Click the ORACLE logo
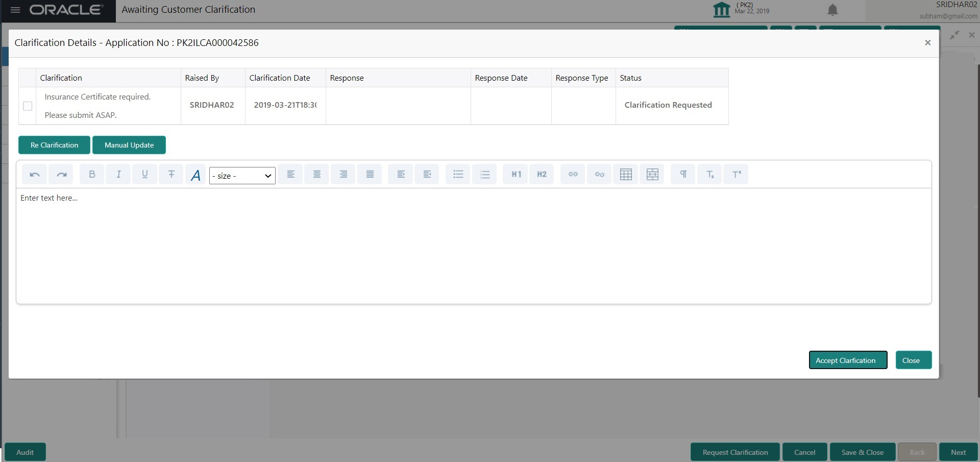This screenshot has height=462, width=980. pos(66,10)
